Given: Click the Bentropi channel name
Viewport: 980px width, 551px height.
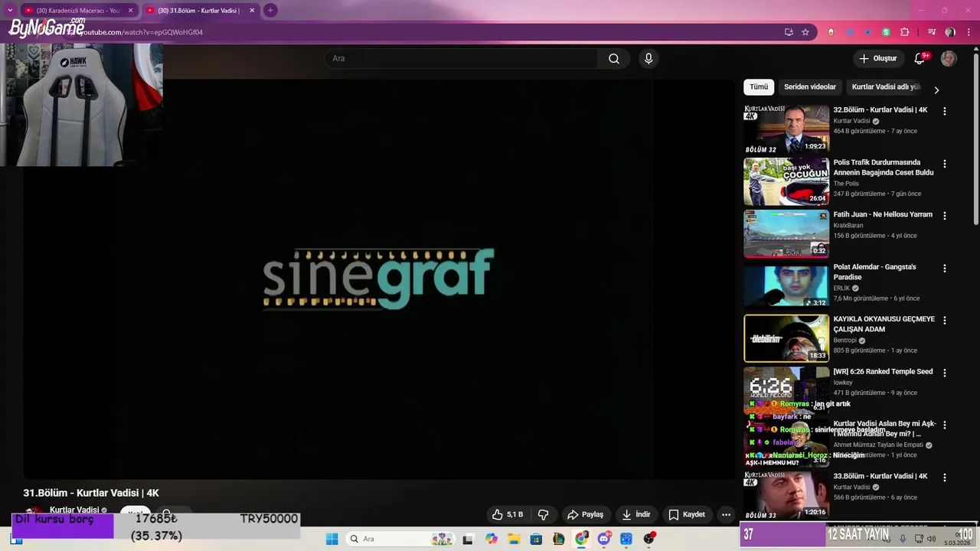Looking at the screenshot, I should tap(845, 341).
